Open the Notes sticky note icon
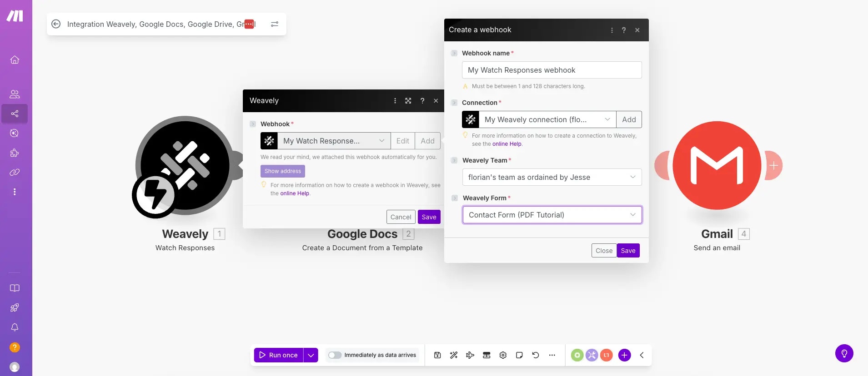 (519, 355)
